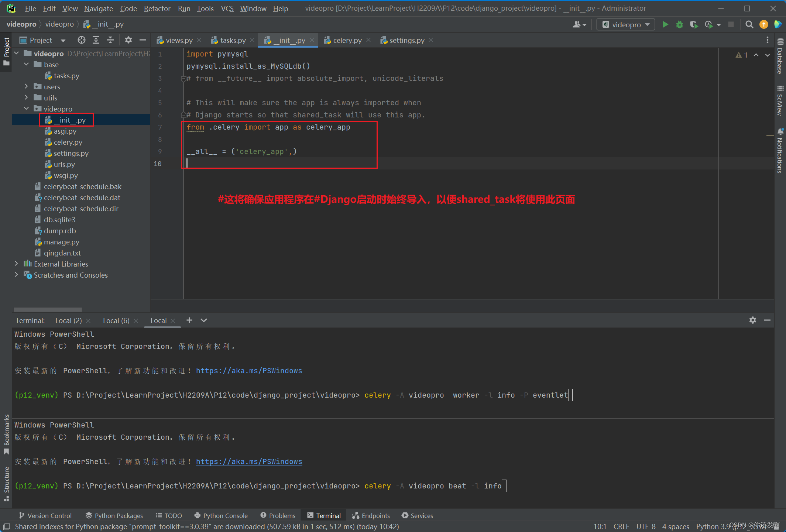Screen dimensions: 786x532
Task: Switch to celery.py editor tab
Action: point(347,40)
